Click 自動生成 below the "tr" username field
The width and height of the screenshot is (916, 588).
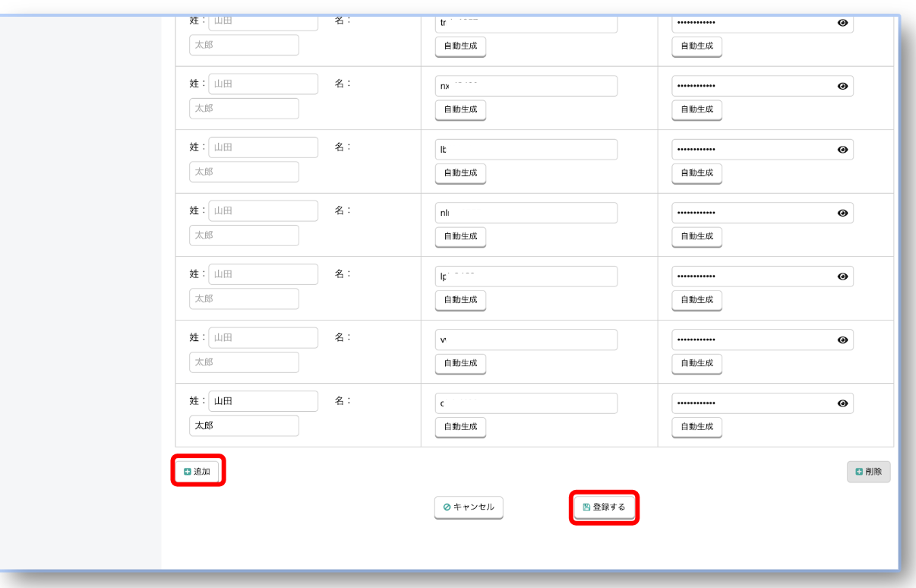click(460, 46)
